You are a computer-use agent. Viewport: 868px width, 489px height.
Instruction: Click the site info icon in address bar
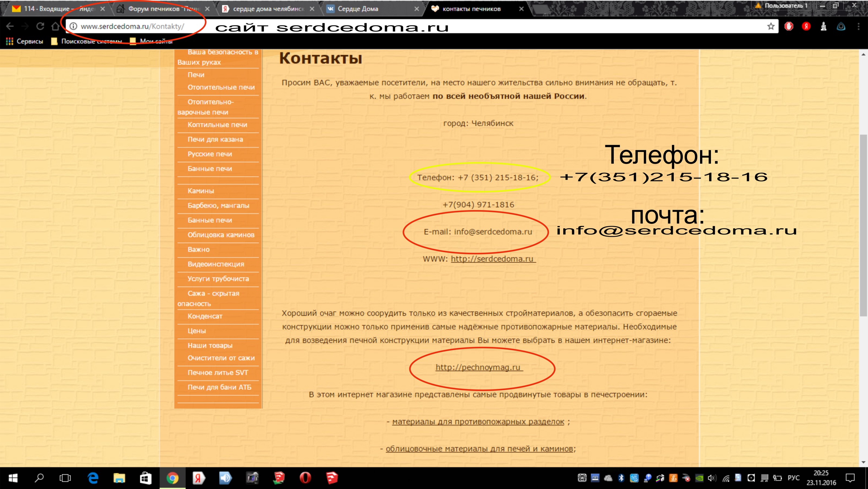click(74, 26)
